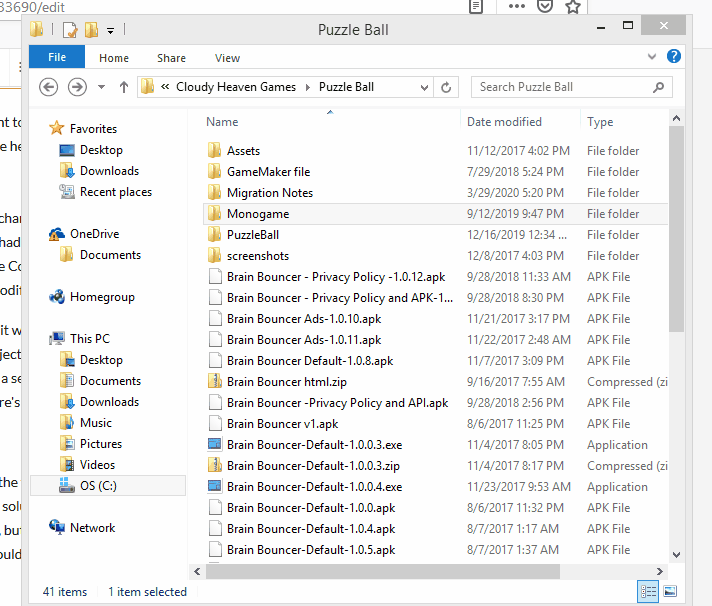Open the File ribbon tab
This screenshot has height=606, width=712.
tap(57, 57)
